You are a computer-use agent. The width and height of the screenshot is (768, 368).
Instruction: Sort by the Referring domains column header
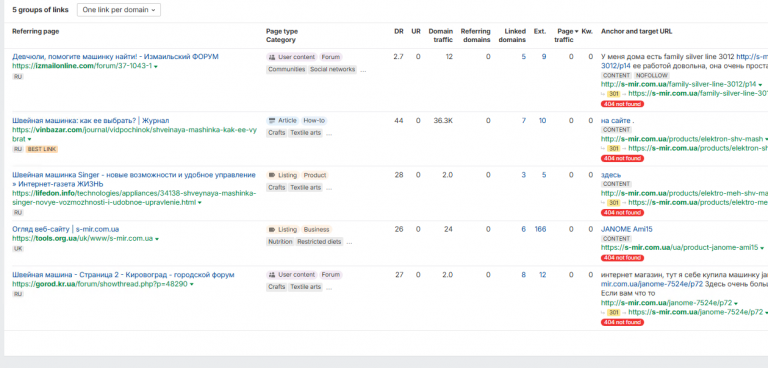pos(475,35)
